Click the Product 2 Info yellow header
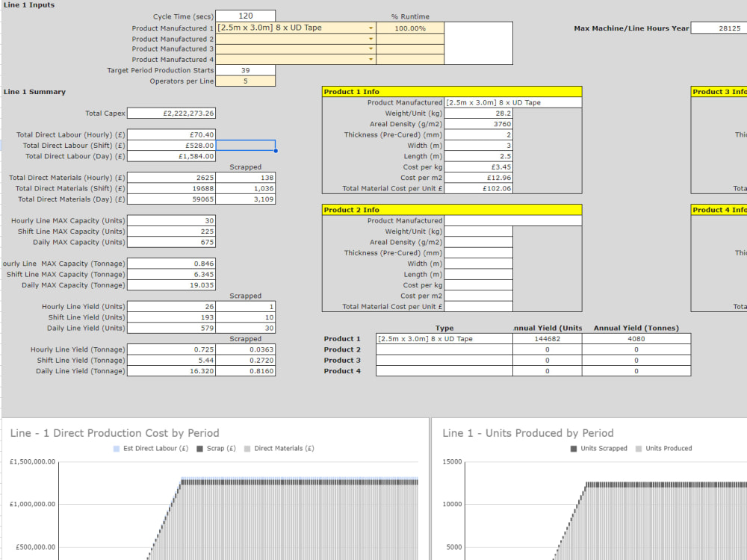 [x=452, y=210]
